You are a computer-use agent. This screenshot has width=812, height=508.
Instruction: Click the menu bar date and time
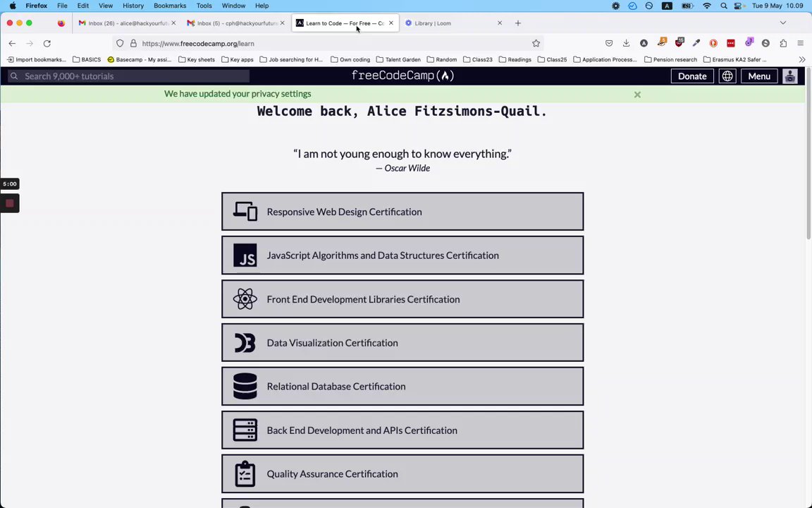[777, 6]
